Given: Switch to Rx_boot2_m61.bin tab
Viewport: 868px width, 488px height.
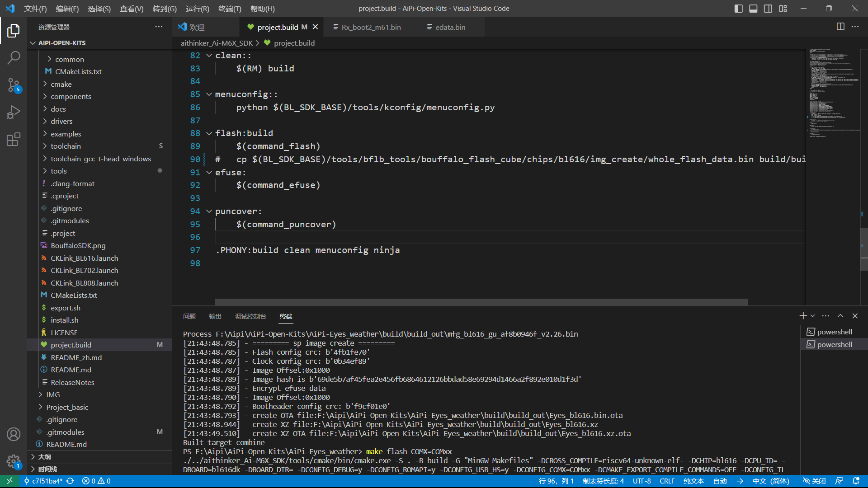Looking at the screenshot, I should click(371, 27).
